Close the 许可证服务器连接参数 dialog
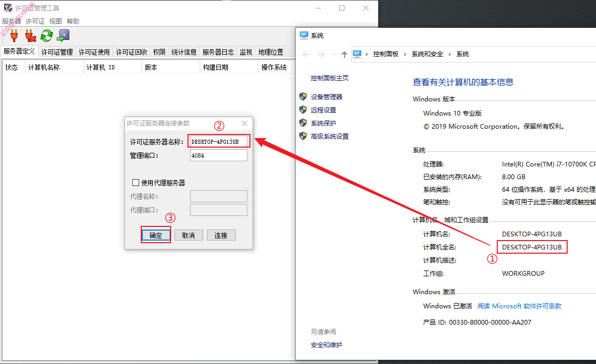Image resolution: width=596 pixels, height=364 pixels. coord(245,123)
